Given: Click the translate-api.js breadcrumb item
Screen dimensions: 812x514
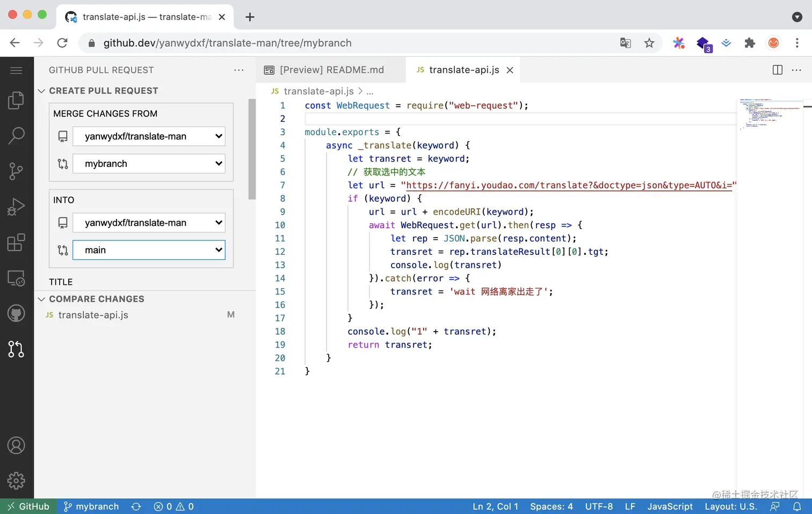Looking at the screenshot, I should pos(318,91).
